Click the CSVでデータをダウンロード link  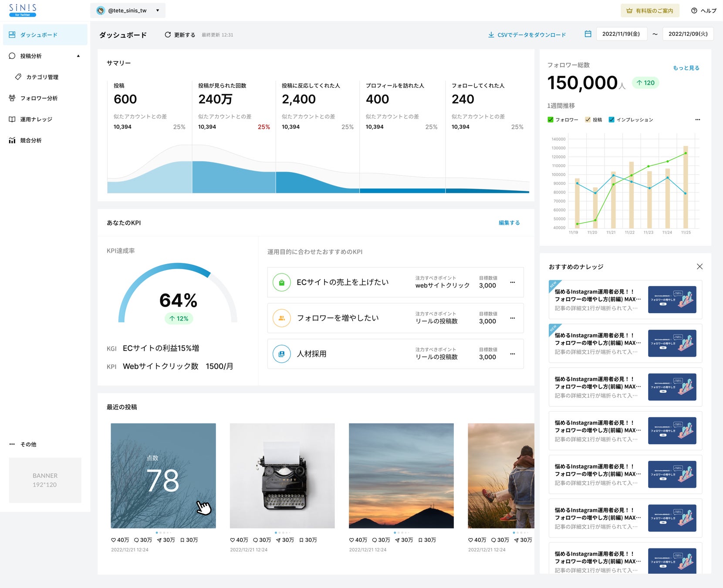coord(527,35)
